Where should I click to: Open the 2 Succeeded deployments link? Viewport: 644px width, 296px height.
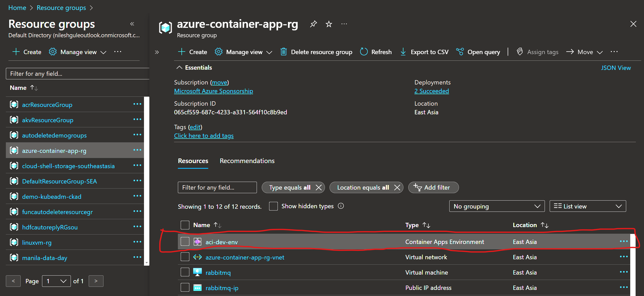tap(431, 91)
